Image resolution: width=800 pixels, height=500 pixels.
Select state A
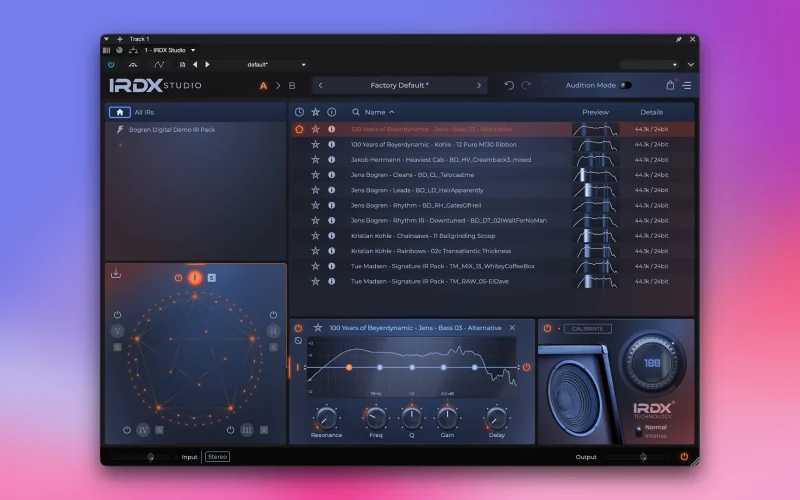click(x=263, y=86)
